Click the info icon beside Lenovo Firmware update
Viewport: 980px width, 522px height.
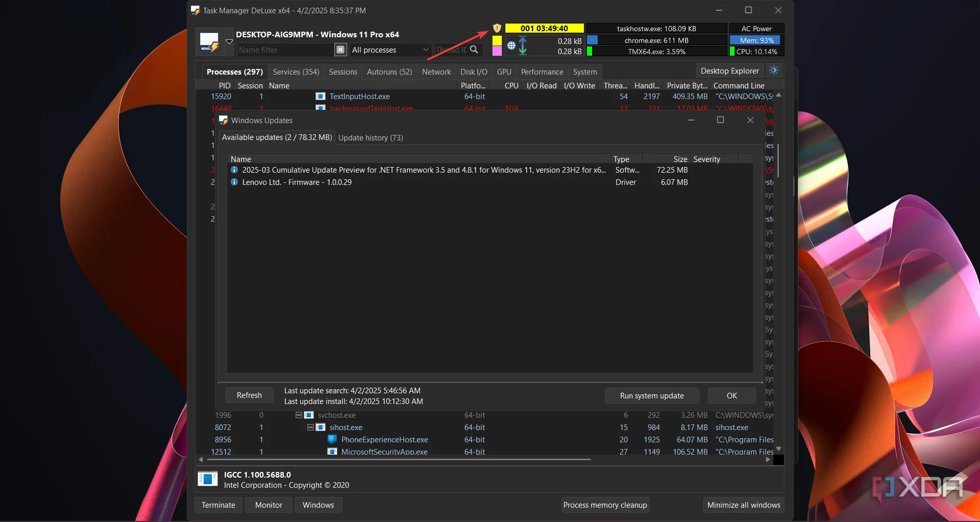234,182
